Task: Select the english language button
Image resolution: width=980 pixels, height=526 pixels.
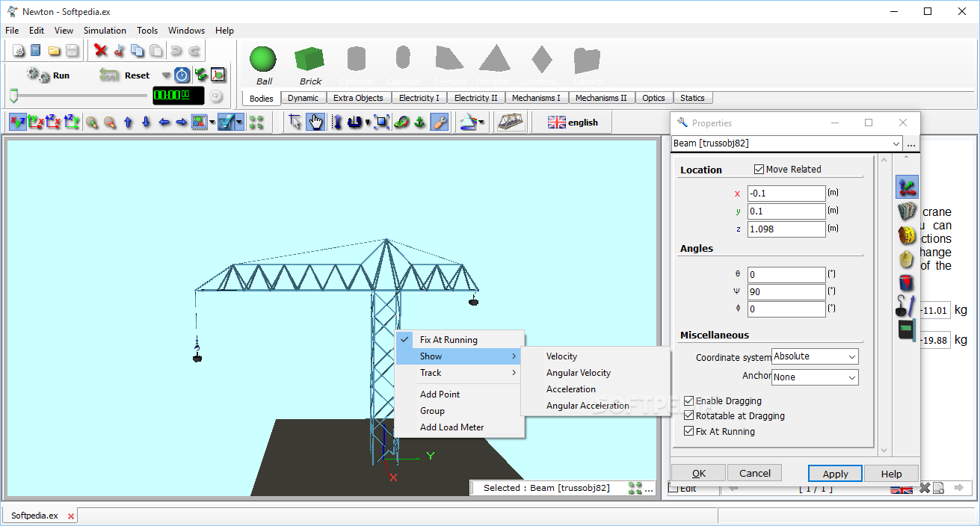Action: tap(573, 123)
